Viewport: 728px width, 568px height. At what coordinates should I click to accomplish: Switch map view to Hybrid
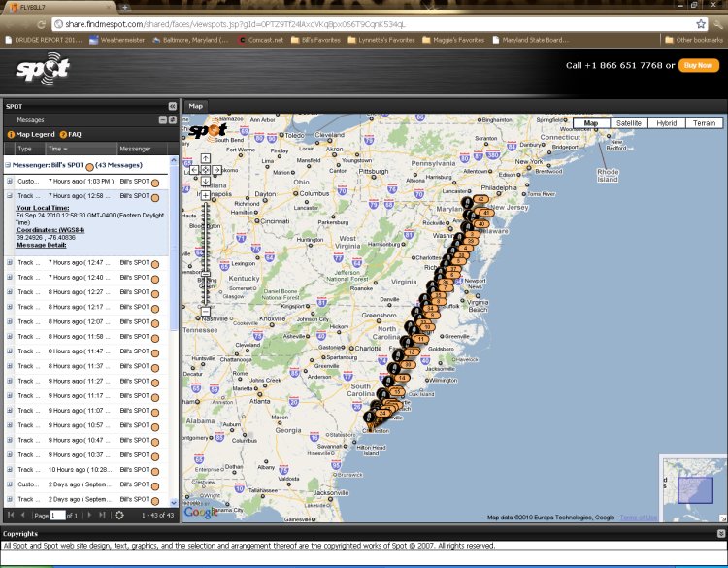pos(666,123)
